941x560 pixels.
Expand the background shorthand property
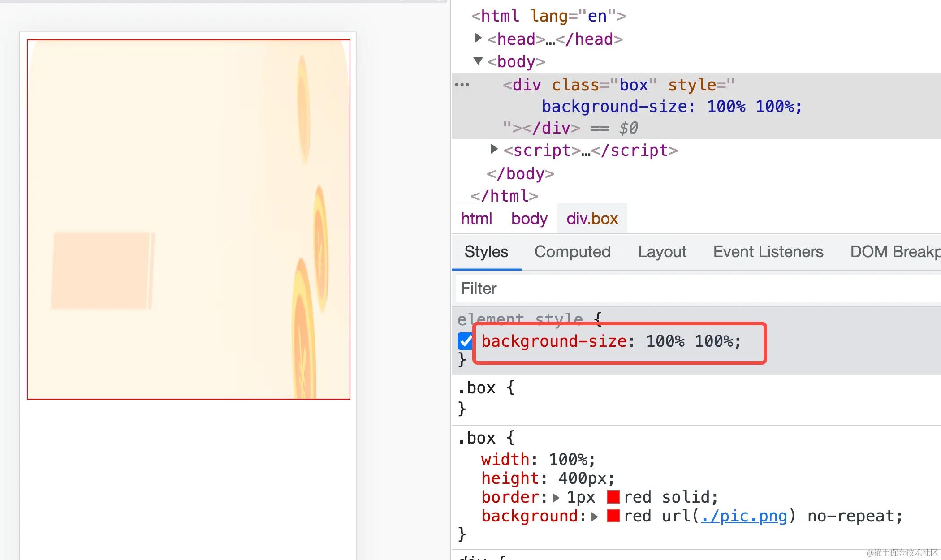(x=595, y=516)
